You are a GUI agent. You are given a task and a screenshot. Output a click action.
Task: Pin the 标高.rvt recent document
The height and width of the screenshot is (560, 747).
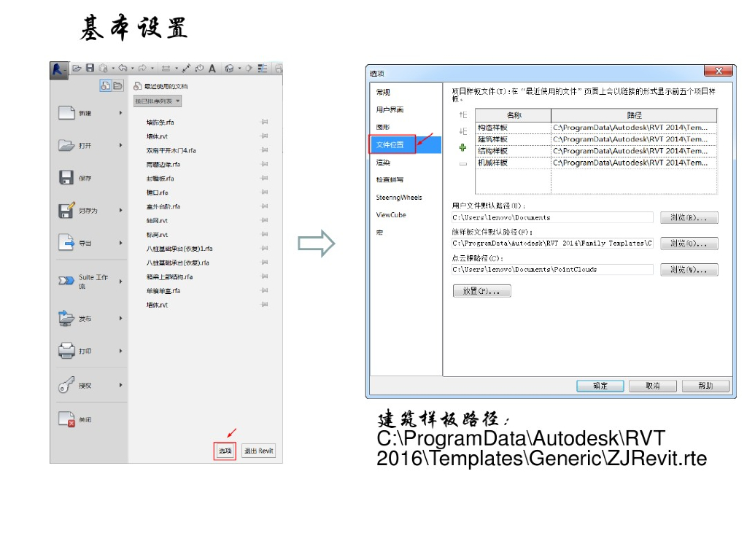264,234
